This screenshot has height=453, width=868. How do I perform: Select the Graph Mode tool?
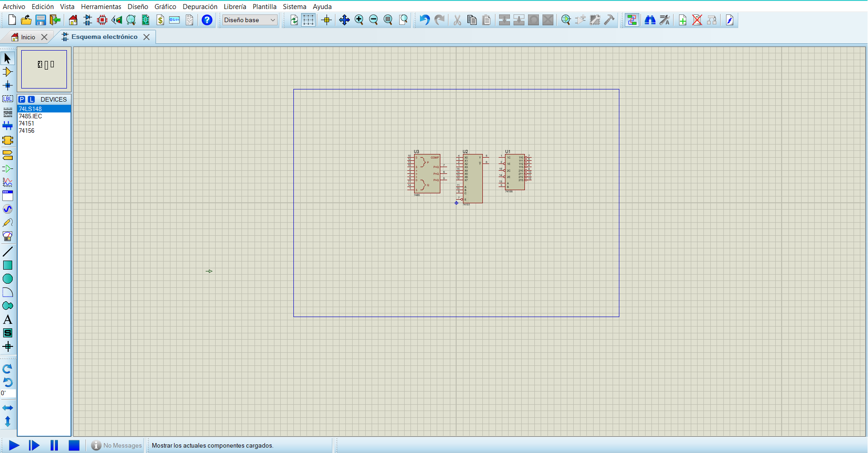click(x=8, y=182)
